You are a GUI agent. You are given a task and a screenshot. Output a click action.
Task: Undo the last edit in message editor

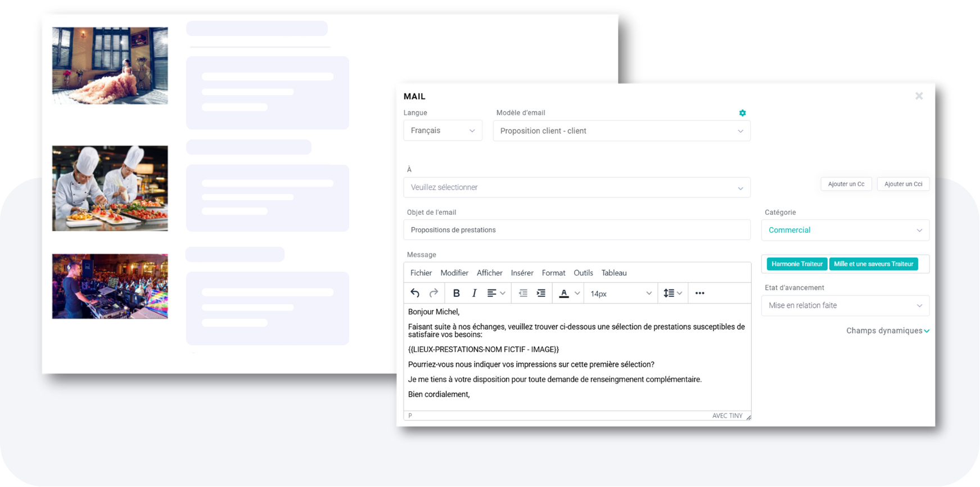tap(415, 293)
